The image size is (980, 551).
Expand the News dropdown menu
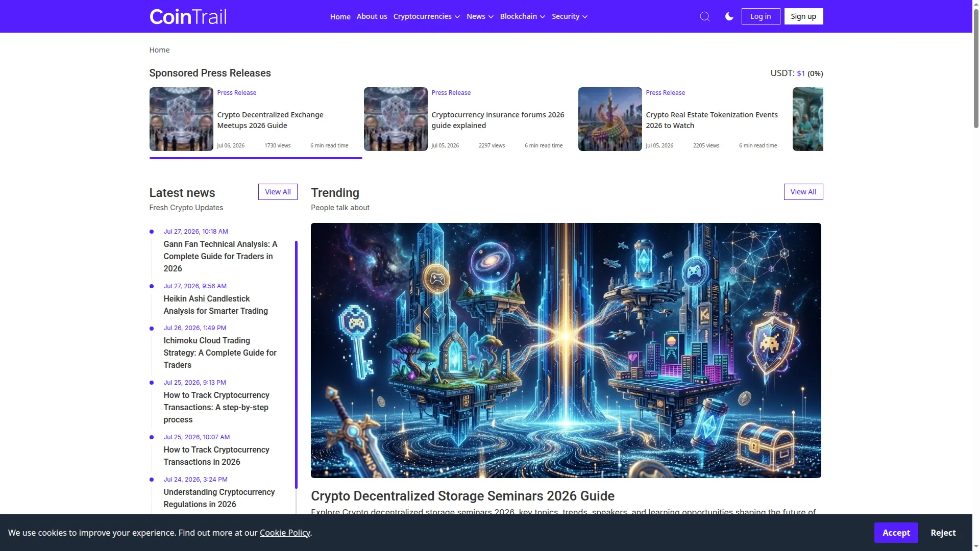click(480, 16)
